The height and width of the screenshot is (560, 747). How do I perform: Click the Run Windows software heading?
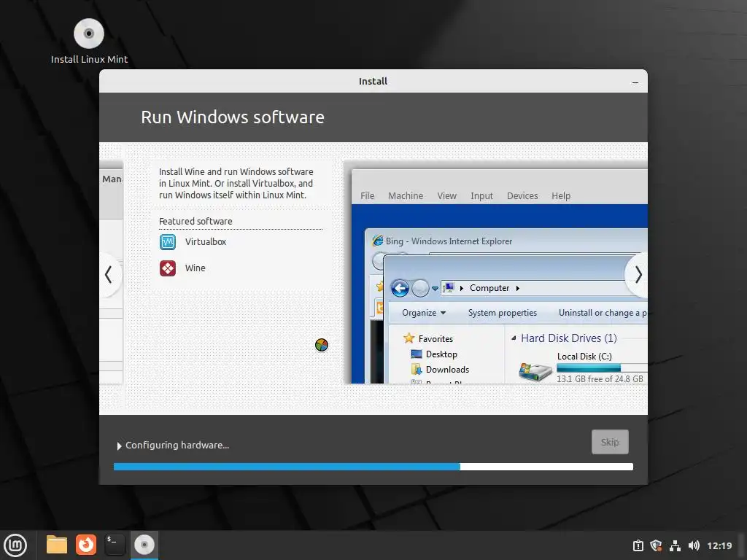[x=233, y=117]
